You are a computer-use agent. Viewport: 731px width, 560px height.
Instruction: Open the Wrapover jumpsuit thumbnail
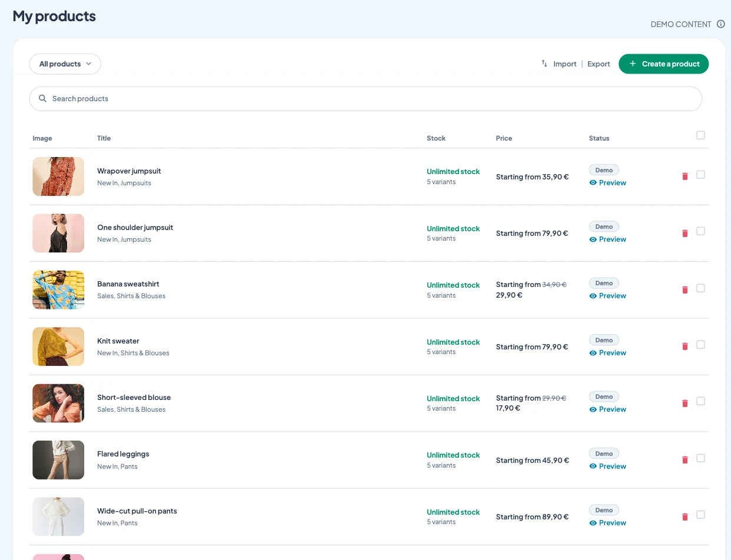point(58,176)
